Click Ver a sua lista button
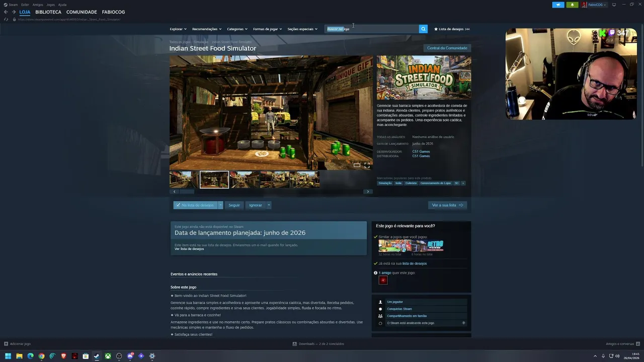Viewport: 644px width, 362px height. [447, 205]
